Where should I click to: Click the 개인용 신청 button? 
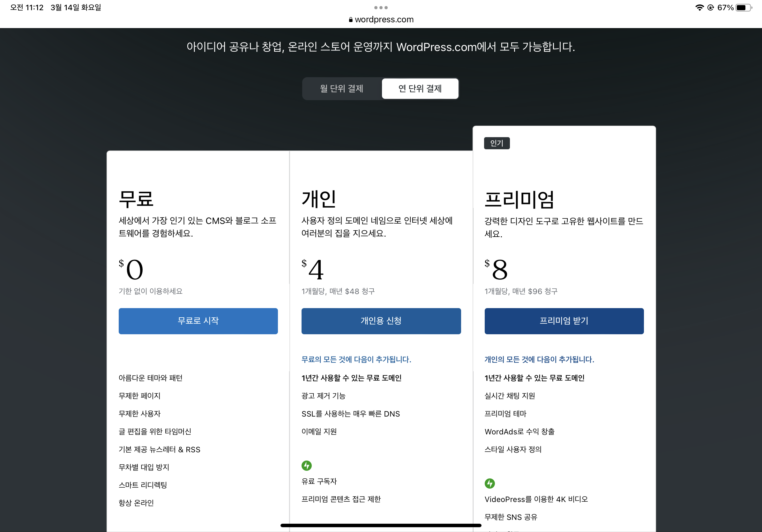point(381,321)
